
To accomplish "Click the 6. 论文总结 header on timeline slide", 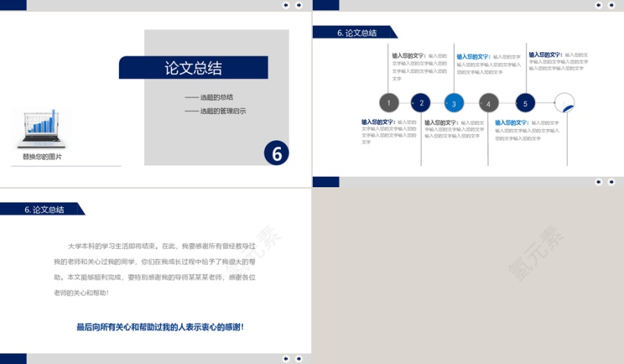I will tap(355, 32).
